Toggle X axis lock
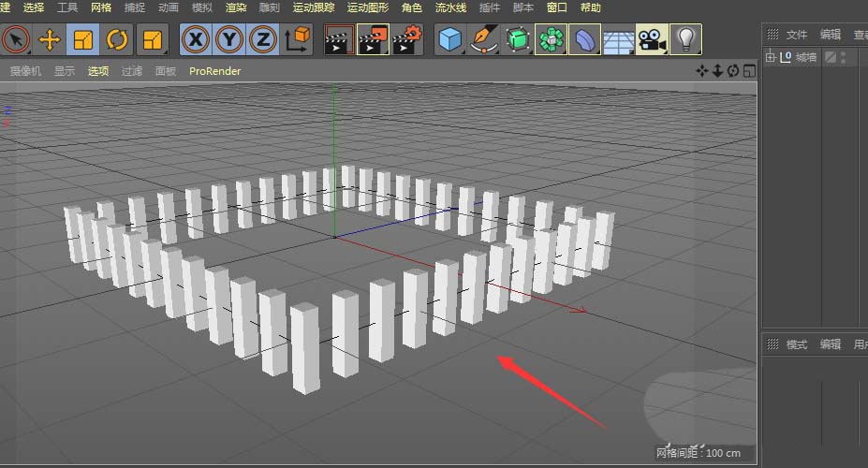868x468 pixels. (x=196, y=40)
